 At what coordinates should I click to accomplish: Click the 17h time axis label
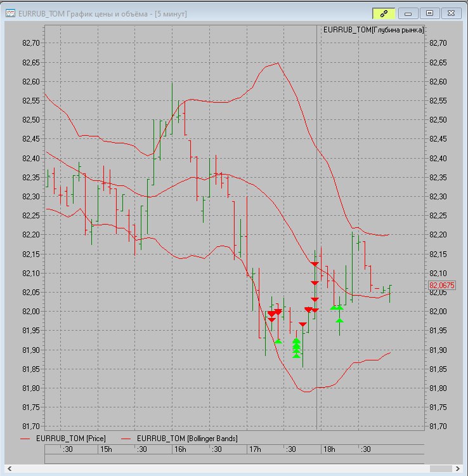pos(255,449)
